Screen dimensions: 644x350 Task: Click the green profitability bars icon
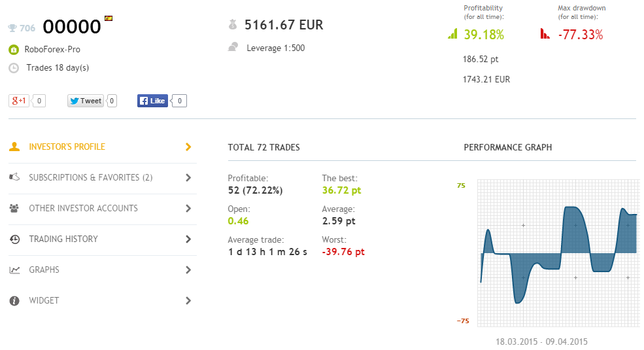452,34
